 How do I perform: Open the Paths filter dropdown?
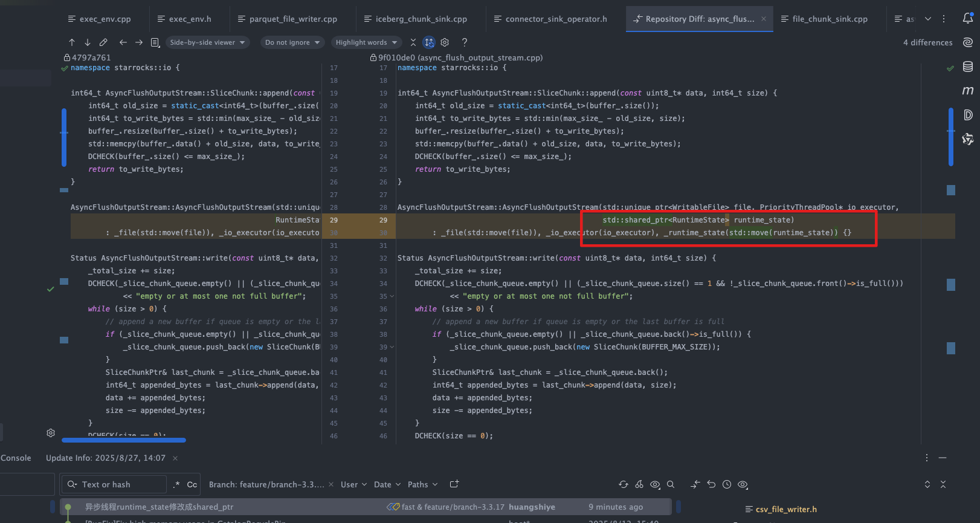click(422, 484)
